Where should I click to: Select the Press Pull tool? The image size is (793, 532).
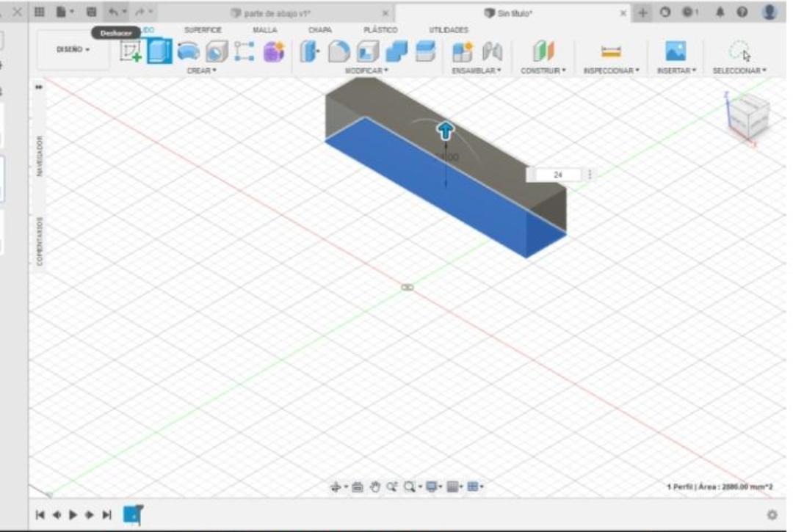[x=310, y=51]
